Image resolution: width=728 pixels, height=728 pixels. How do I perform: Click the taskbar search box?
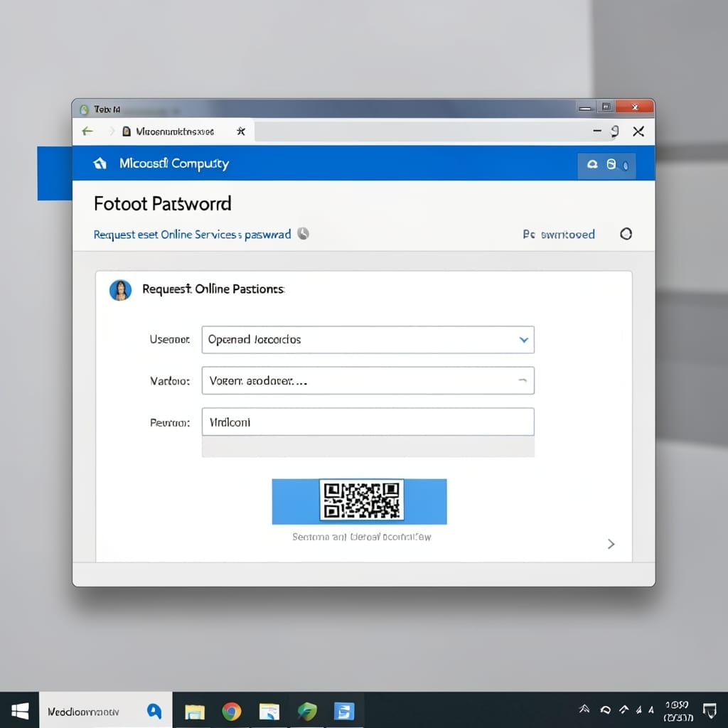[x=105, y=710]
